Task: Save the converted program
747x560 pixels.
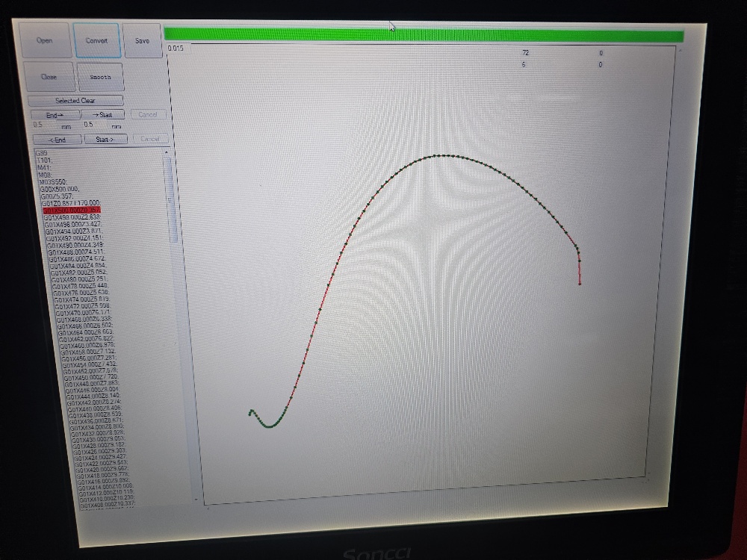Action: coord(142,41)
